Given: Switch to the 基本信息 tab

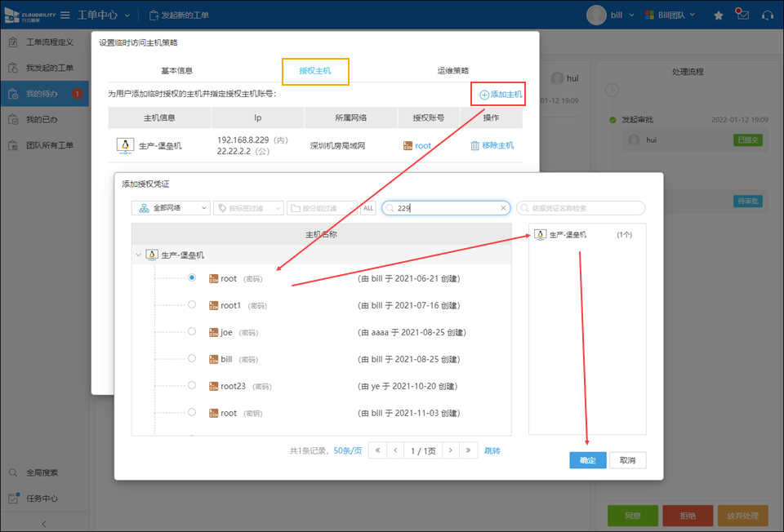Looking at the screenshot, I should tap(177, 71).
